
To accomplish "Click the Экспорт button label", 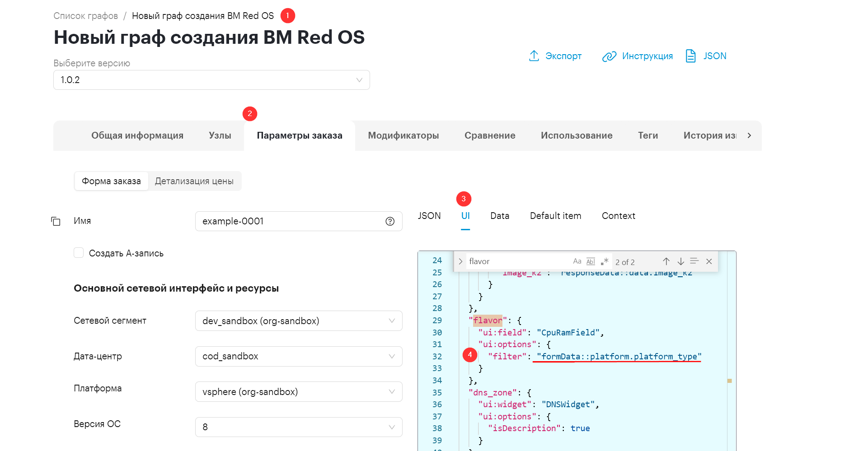I will tap(563, 56).
